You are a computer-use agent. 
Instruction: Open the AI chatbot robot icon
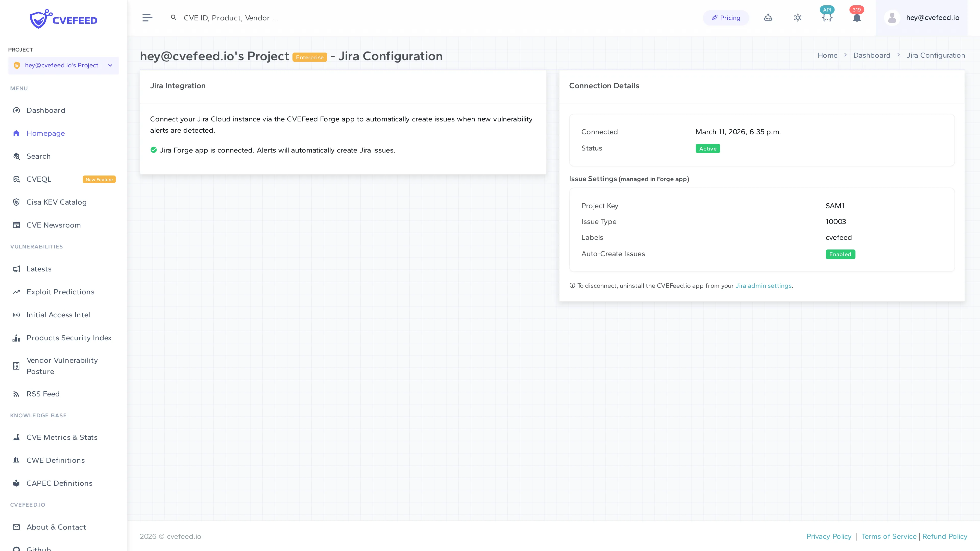coord(768,18)
